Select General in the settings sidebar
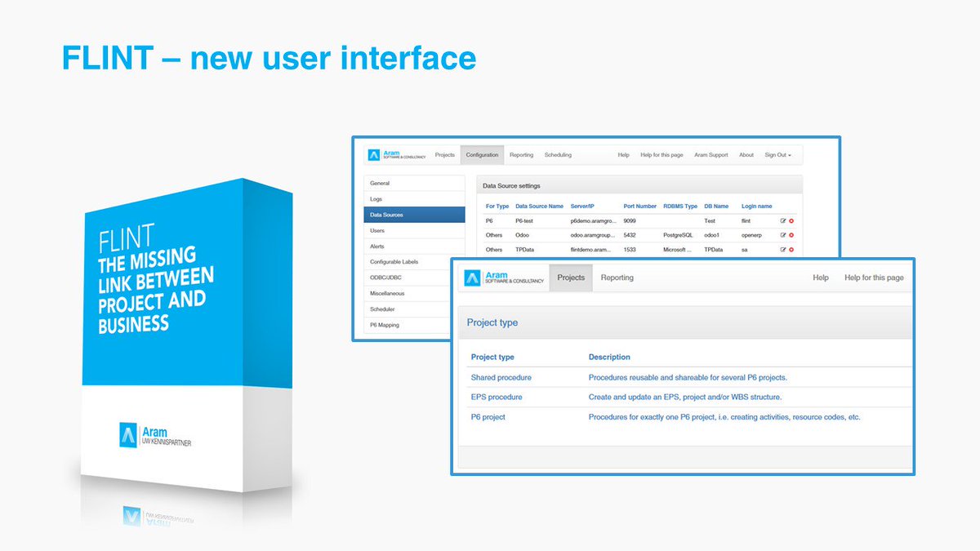The height and width of the screenshot is (551, 980). point(415,184)
